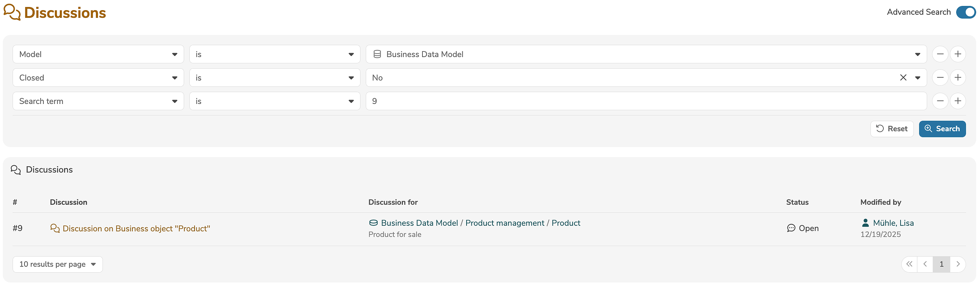Remove the Model filter row with minus
This screenshot has height=287, width=980.
pos(940,55)
